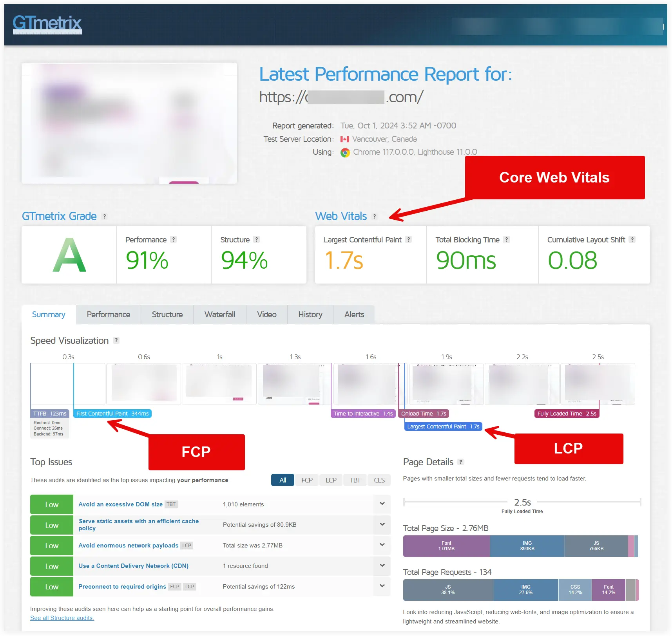672x636 pixels.
Task: Click the Structure score help icon
Action: click(x=257, y=239)
